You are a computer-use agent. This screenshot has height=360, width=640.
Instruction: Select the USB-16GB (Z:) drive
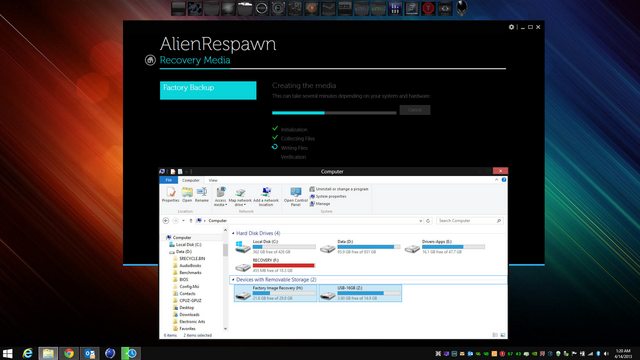(x=360, y=293)
